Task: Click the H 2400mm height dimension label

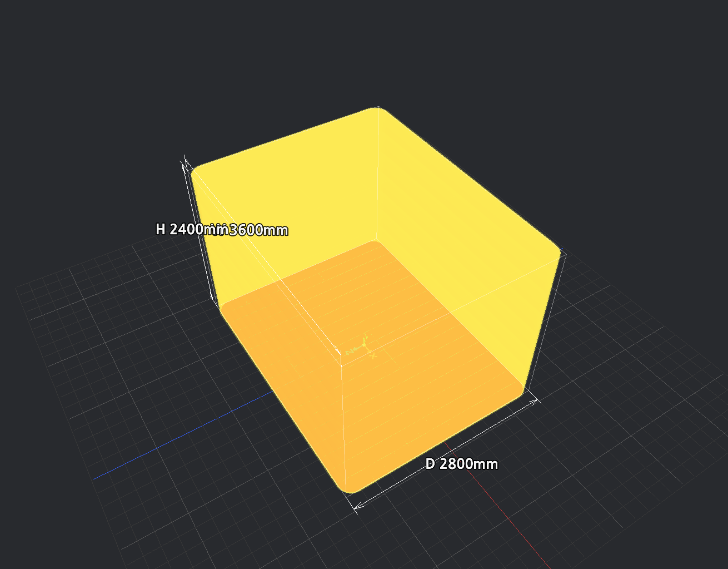Action: click(189, 229)
